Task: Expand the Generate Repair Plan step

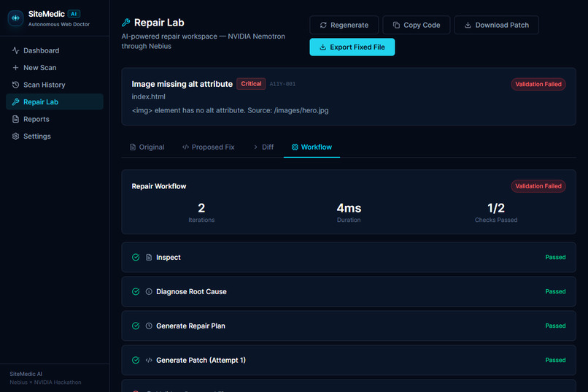Action: coord(349,326)
